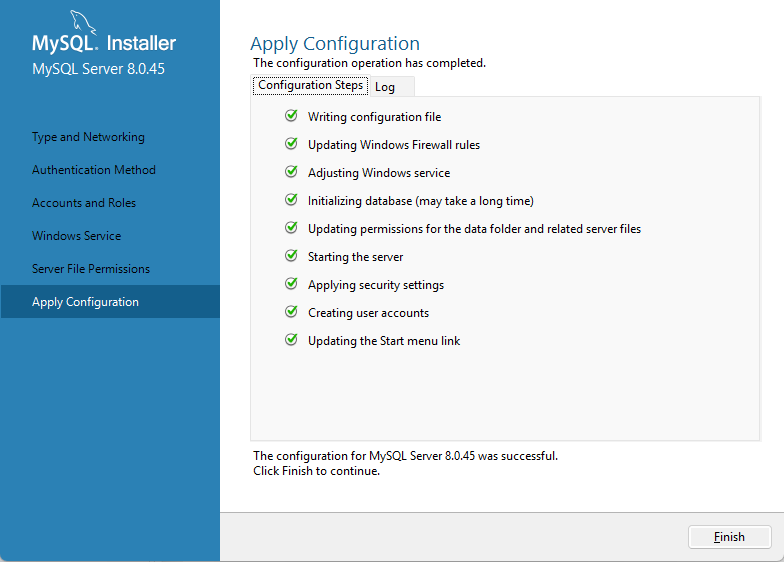The image size is (784, 562).
Task: Open the Server File Permissions step
Action: pos(91,269)
